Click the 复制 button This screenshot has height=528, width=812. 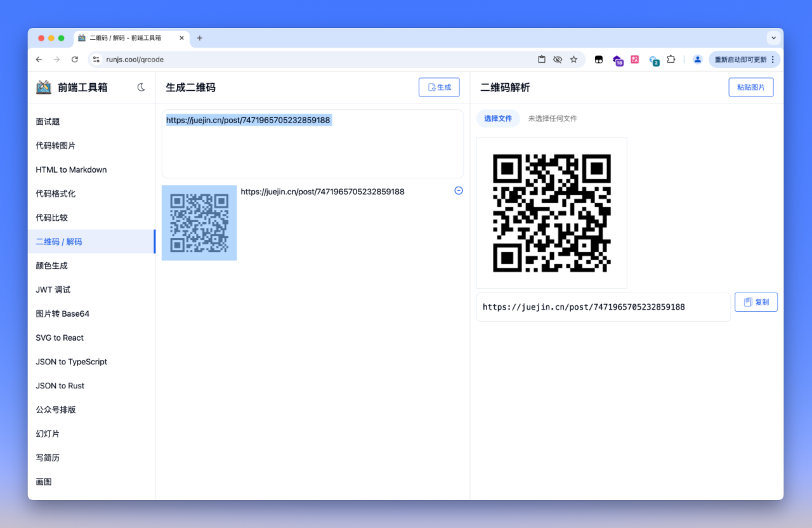[x=756, y=302]
